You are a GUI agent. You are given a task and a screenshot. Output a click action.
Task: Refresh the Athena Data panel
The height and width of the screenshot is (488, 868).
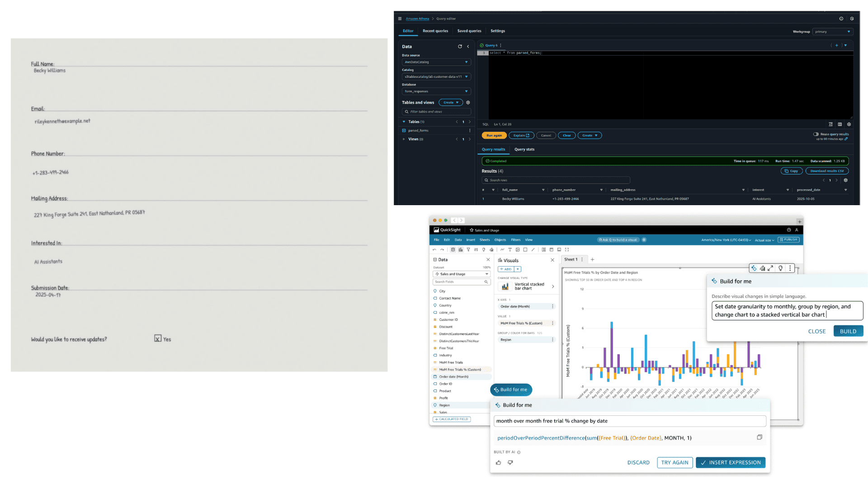(x=460, y=47)
